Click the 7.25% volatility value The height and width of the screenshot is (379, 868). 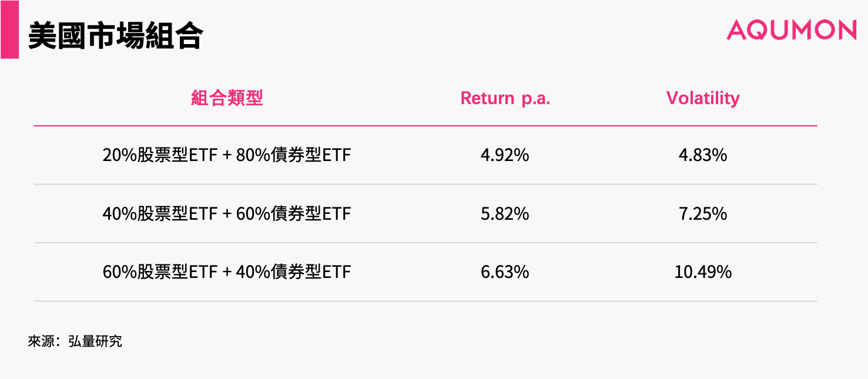703,213
